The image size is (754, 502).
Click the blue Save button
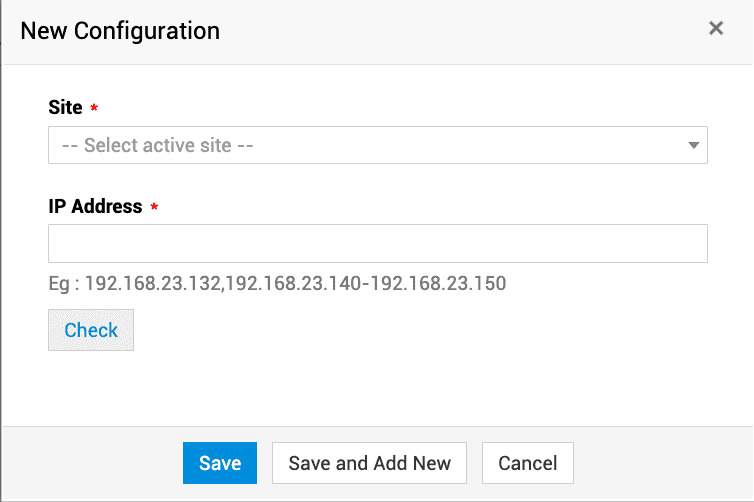220,463
